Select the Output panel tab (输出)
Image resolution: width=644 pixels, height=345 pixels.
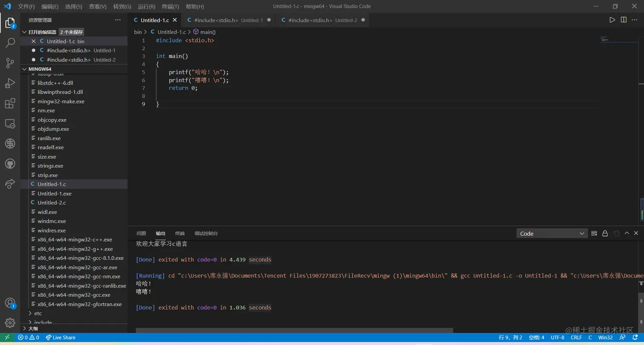(161, 233)
